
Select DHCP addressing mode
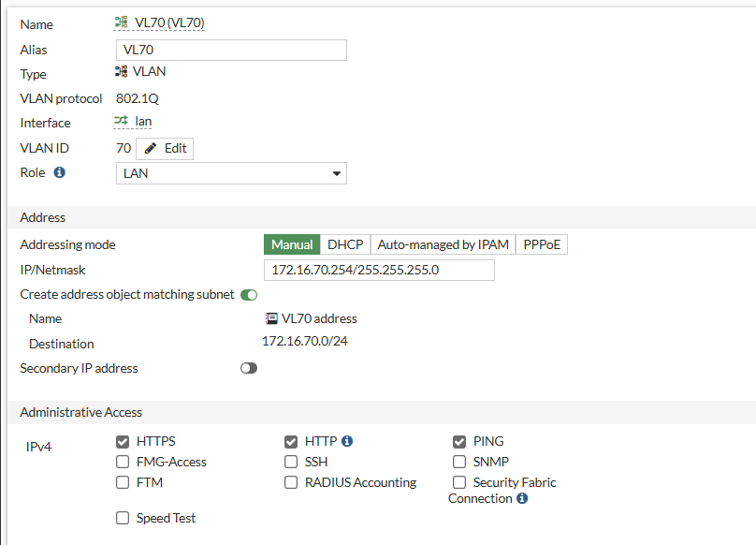345,244
